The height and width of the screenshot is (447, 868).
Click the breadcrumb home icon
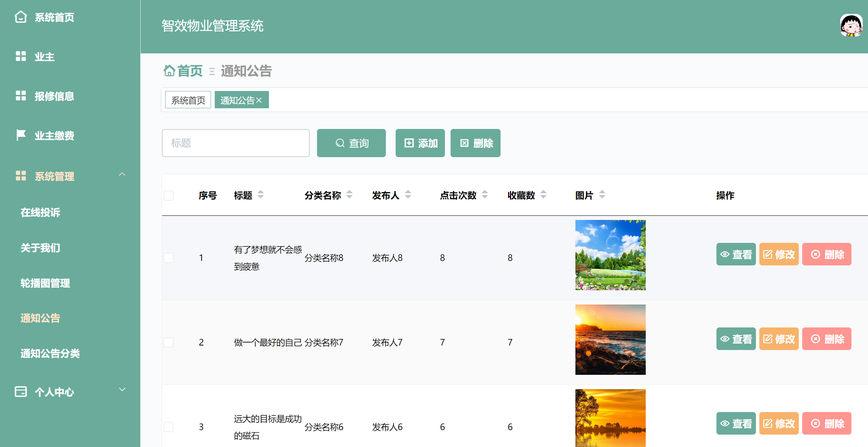click(169, 70)
